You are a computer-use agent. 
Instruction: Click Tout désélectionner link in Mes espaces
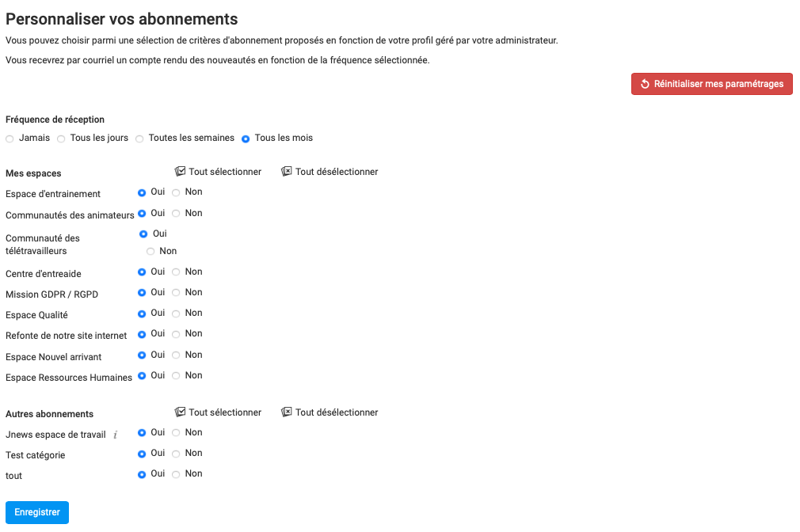click(x=337, y=172)
